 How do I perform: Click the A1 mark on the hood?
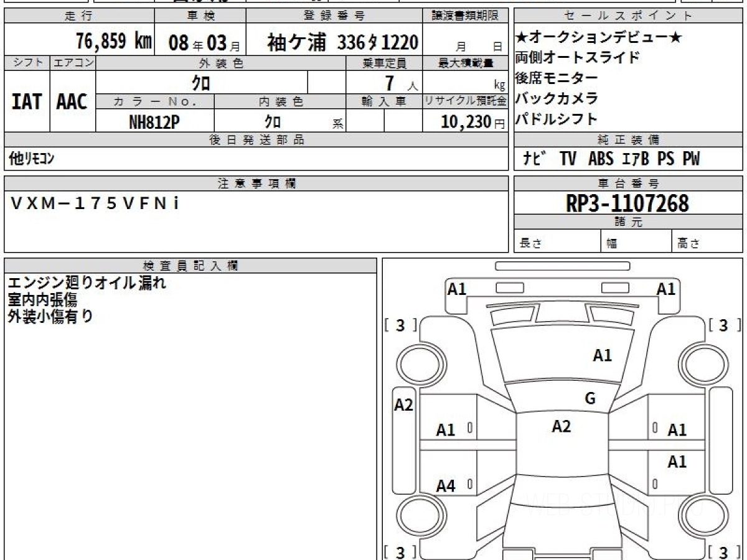click(602, 355)
